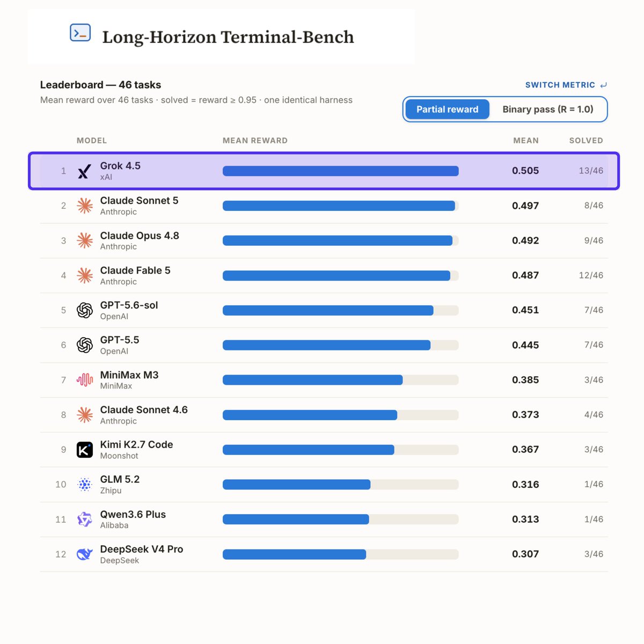
Task: Click the Qwen3.6 Plus Alibaba logo
Action: pos(85,519)
